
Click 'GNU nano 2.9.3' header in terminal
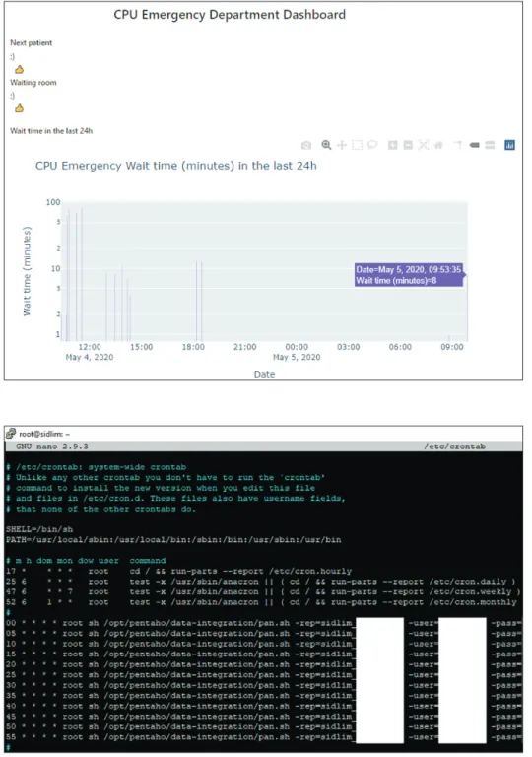tap(52, 447)
